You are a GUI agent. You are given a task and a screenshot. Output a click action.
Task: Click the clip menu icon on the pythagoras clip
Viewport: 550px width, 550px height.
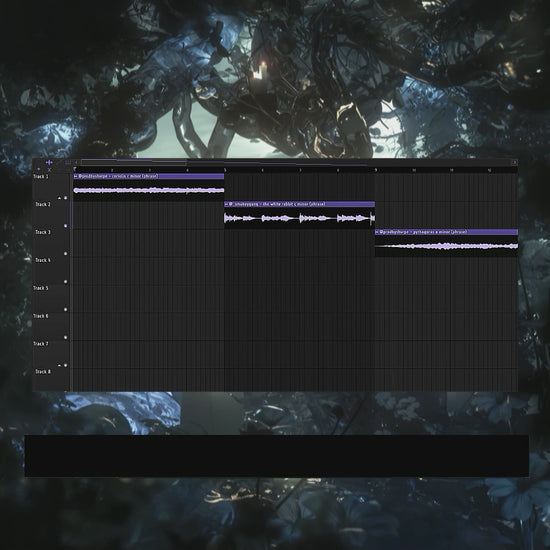[x=377, y=232]
